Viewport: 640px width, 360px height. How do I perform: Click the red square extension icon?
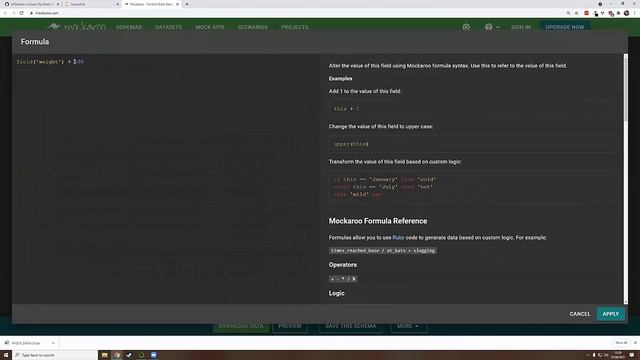tap(587, 13)
